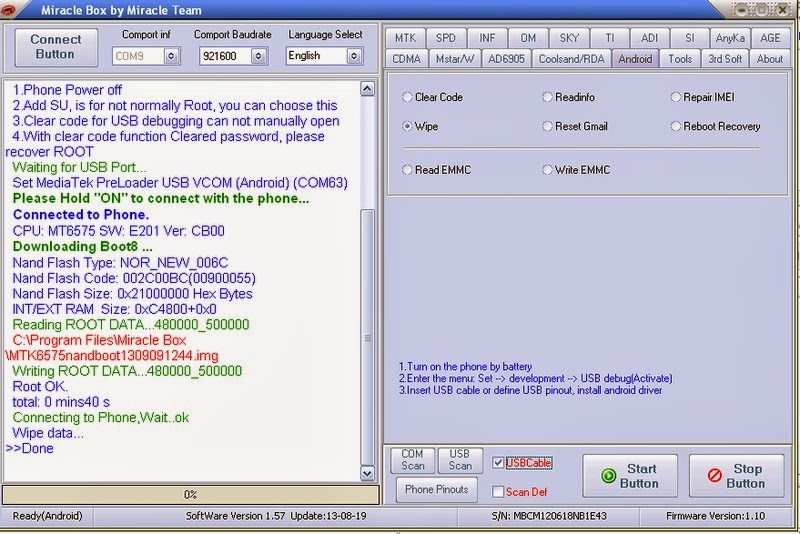Click the green Start Button
This screenshot has height=534, width=800.
pos(630,476)
